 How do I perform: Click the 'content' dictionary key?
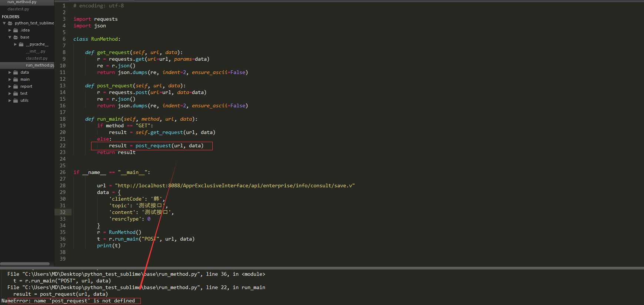[122, 212]
